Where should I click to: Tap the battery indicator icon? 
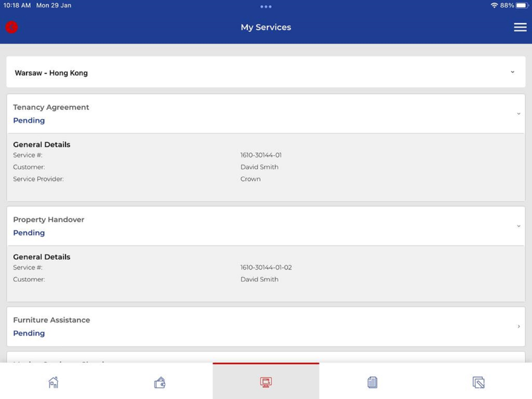click(x=522, y=5)
